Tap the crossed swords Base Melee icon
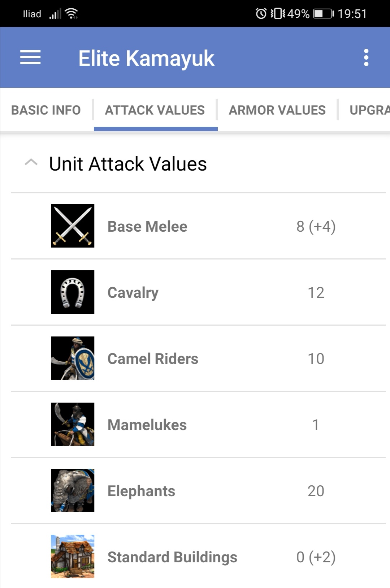The width and height of the screenshot is (390, 588). pyautogui.click(x=73, y=226)
